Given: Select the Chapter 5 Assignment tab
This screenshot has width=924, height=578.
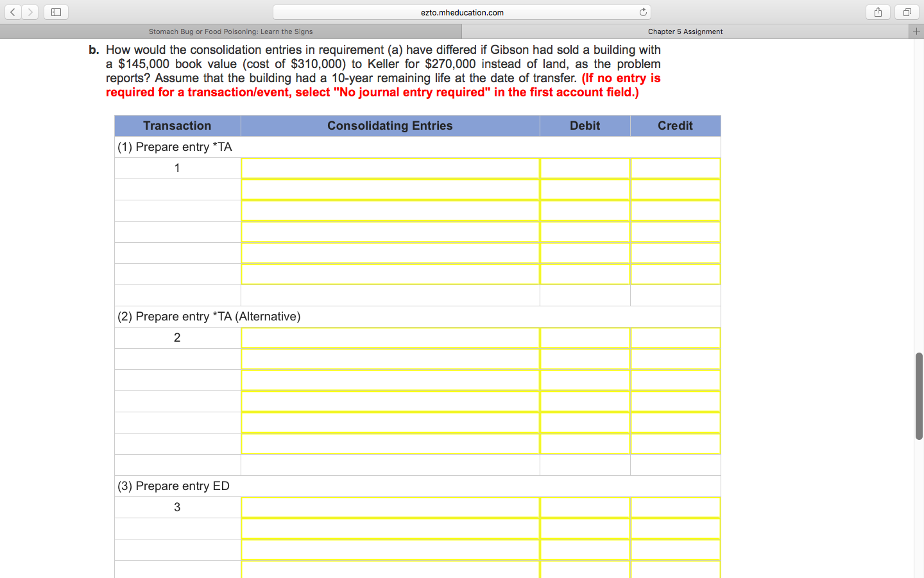Looking at the screenshot, I should pos(685,31).
